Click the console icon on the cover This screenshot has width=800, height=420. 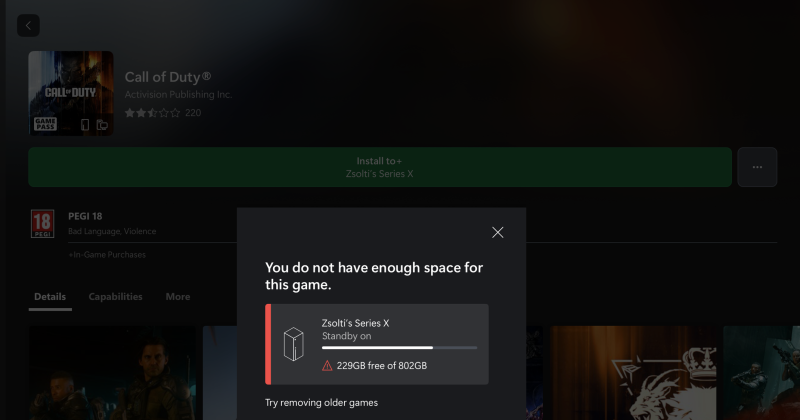coord(85,125)
